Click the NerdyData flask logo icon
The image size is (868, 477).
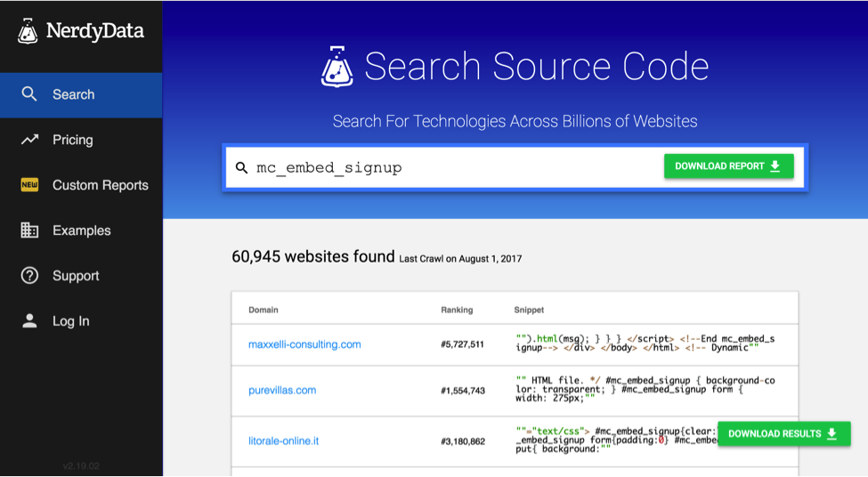pyautogui.click(x=27, y=31)
